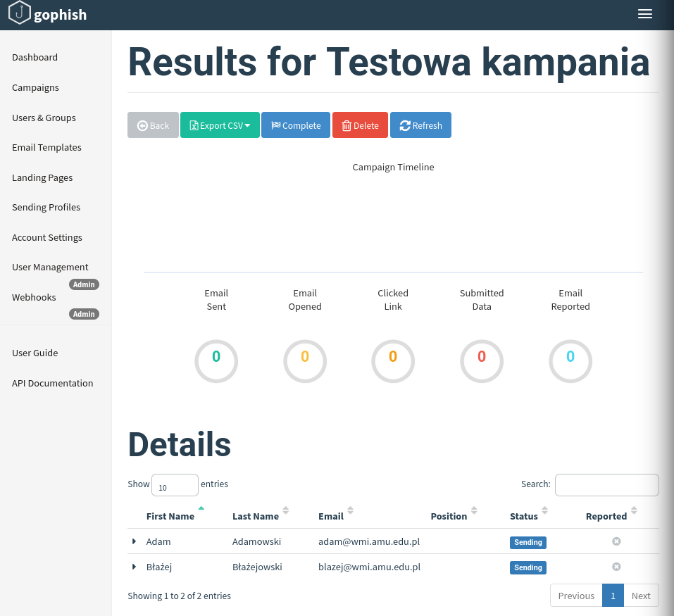This screenshot has height=616, width=674.
Task: Click the Email Sent counter circle
Action: (216, 361)
